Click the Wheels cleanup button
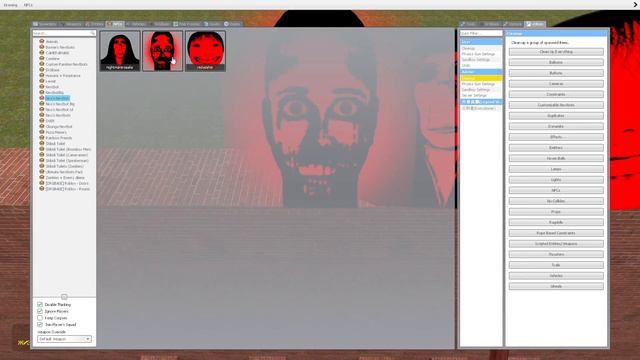 tap(556, 287)
